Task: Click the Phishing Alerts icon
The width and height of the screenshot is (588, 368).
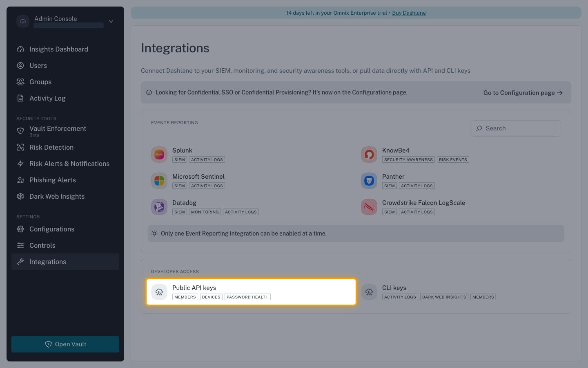Action: (x=20, y=180)
